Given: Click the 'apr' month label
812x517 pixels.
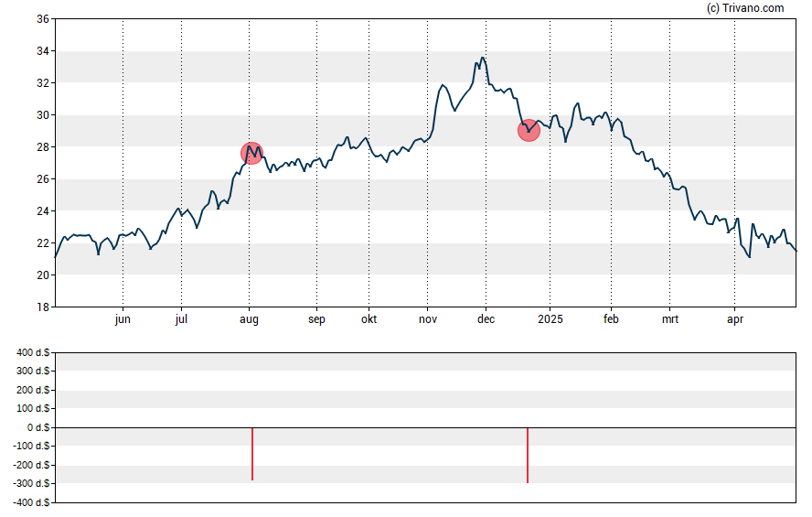Looking at the screenshot, I should (x=735, y=319).
